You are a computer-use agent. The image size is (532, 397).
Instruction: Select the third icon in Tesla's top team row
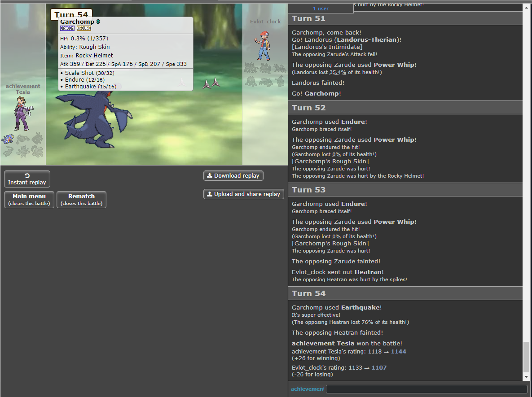pos(37,138)
